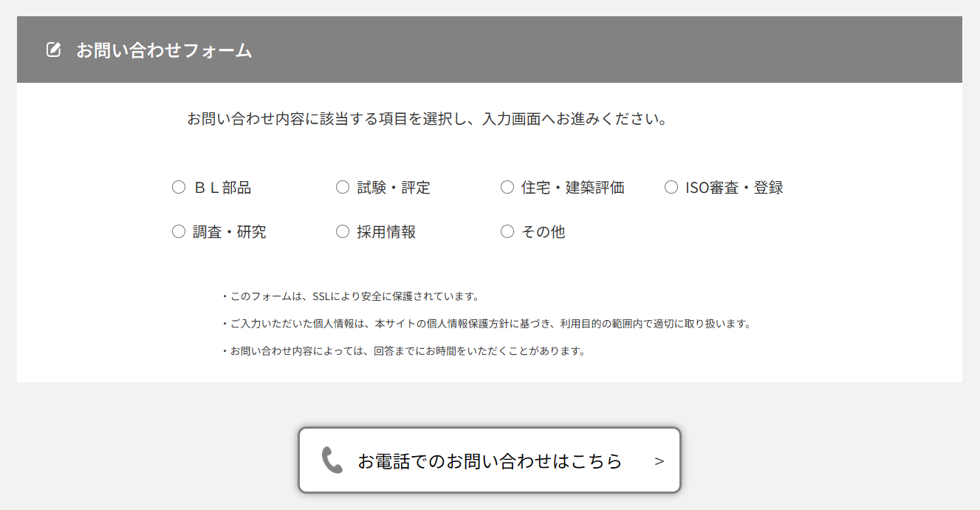Viewport: 980px width, 510px height.
Task: Choose the その他 radio button
Action: coord(507,232)
